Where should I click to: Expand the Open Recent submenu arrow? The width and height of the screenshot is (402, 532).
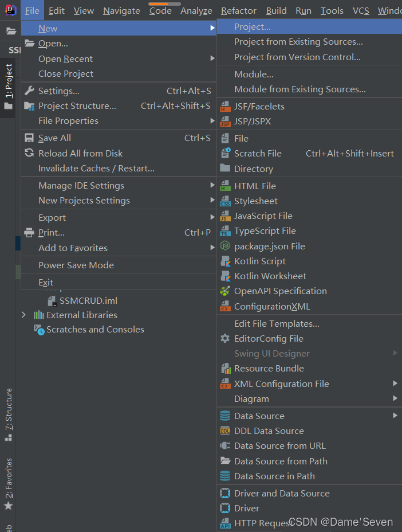coord(212,58)
